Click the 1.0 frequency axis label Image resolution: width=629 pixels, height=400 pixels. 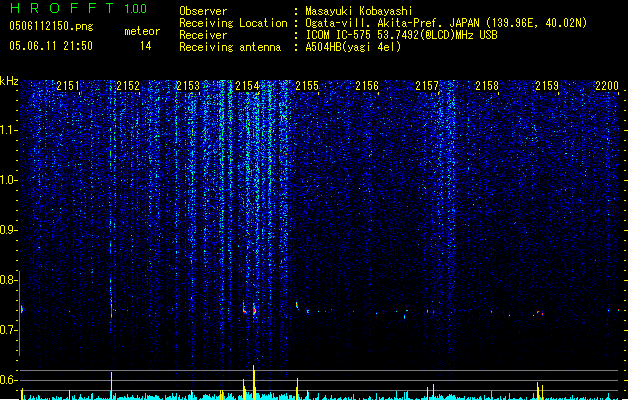coord(8,180)
